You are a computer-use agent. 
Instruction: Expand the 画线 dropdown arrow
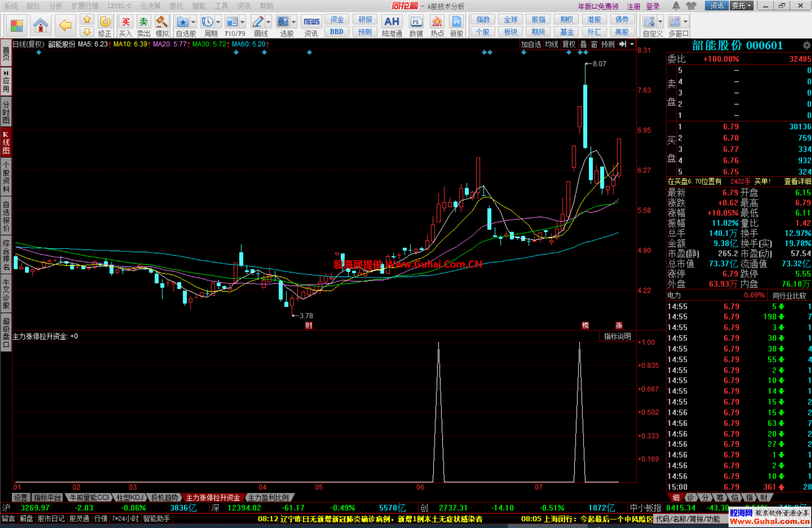(x=268, y=22)
